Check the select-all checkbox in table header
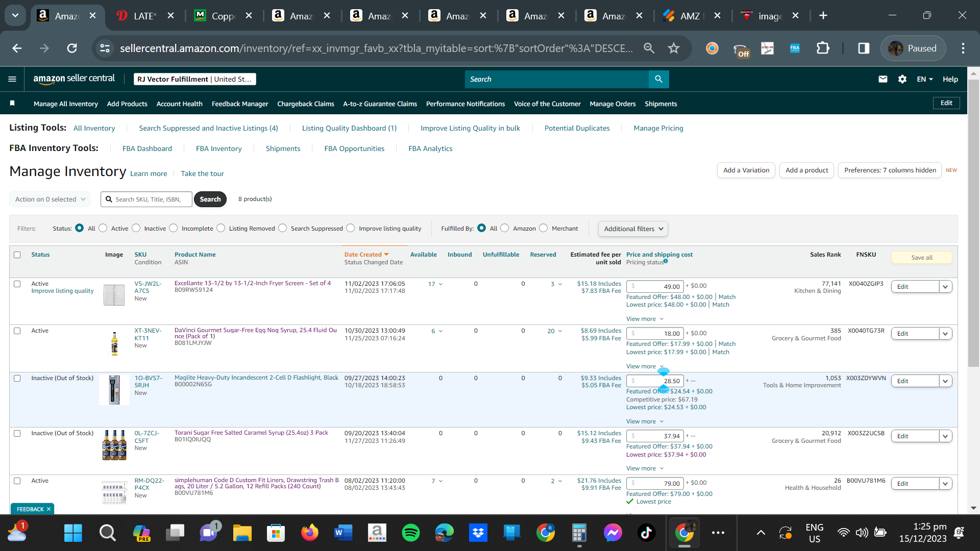This screenshot has height=551, width=980. (x=17, y=255)
